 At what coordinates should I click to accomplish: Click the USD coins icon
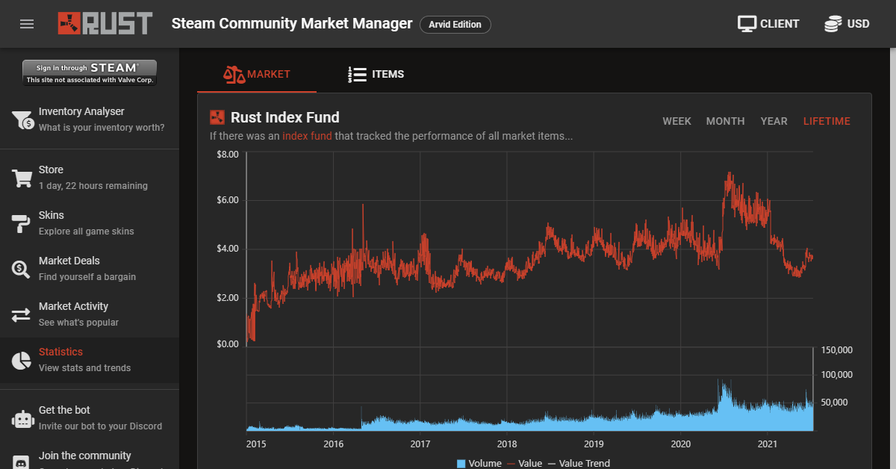click(833, 23)
